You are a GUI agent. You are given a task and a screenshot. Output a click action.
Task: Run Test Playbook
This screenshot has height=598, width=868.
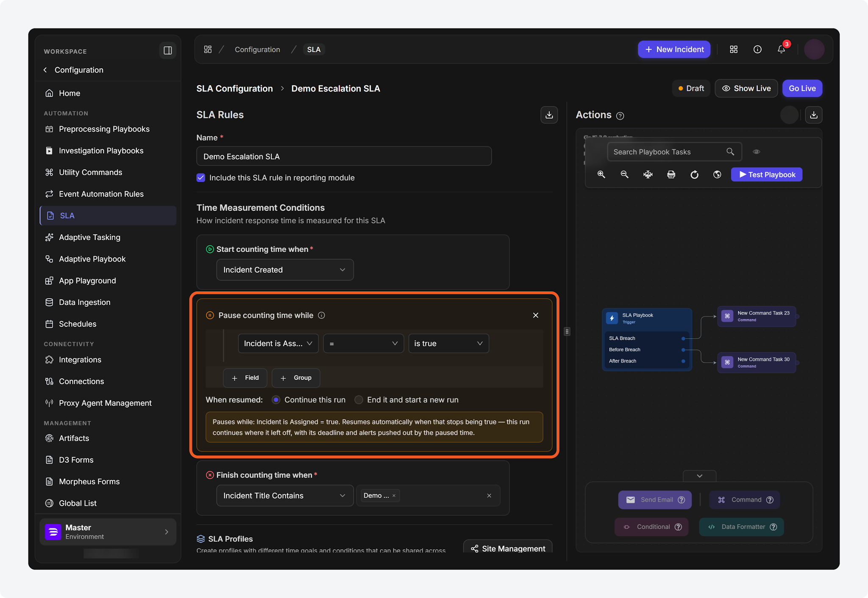pos(766,174)
